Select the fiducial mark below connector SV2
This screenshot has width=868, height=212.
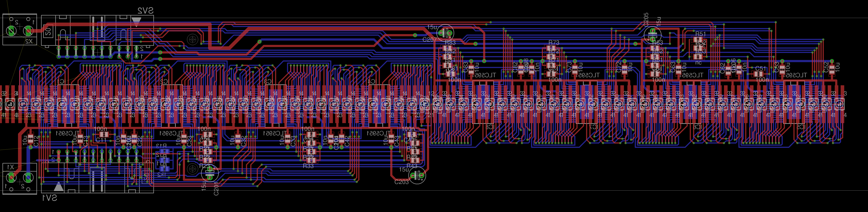192,40
